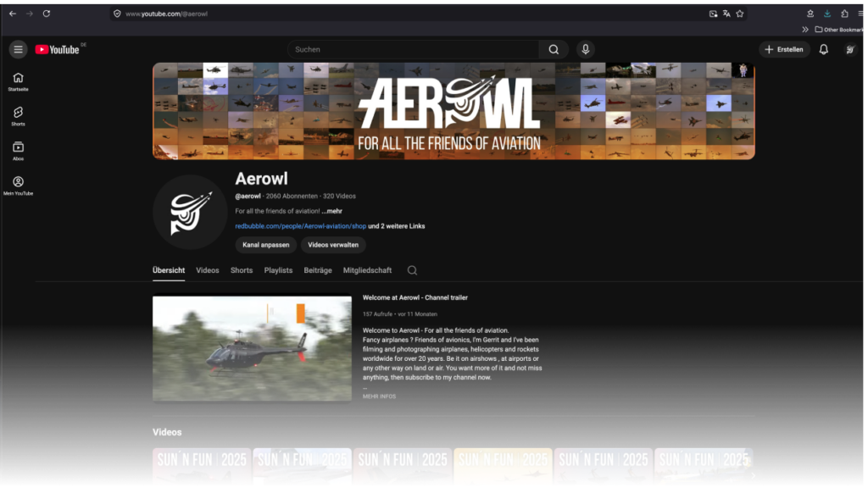Open the Erstellen create menu
This screenshot has height=499, width=868.
784,49
